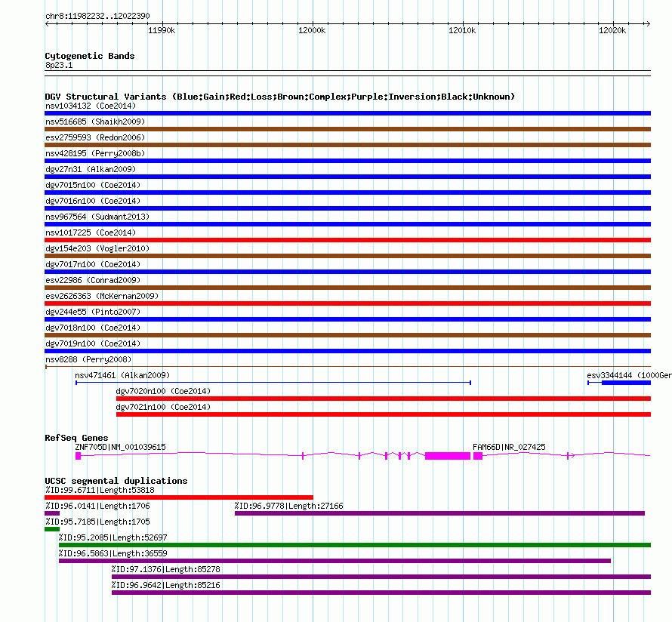
Task: Click the 12000k ruler tick label
Action: (x=312, y=30)
